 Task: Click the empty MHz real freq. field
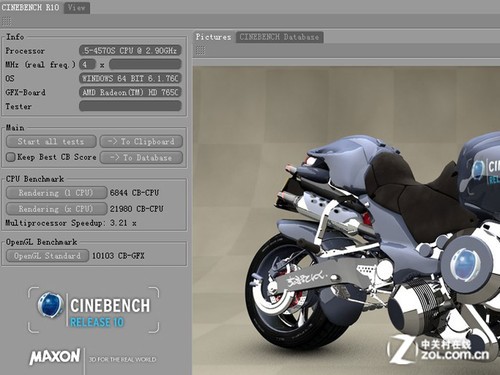click(x=145, y=64)
